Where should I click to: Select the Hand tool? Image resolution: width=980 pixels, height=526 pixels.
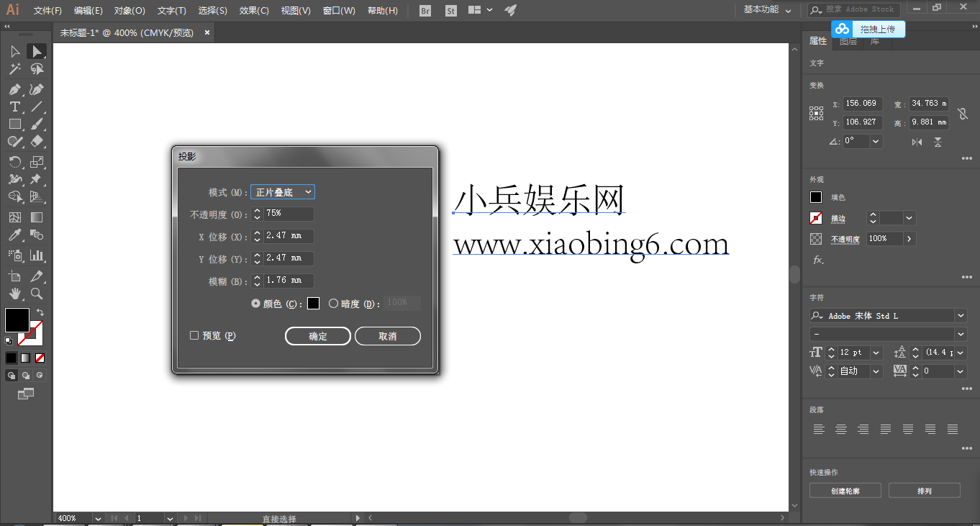coord(14,294)
